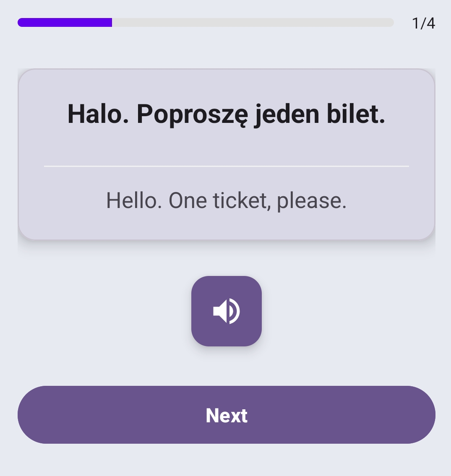Screen dimensions: 451x476
Task: Click the unfilled gray part of the progress bar
Action: click(252, 23)
